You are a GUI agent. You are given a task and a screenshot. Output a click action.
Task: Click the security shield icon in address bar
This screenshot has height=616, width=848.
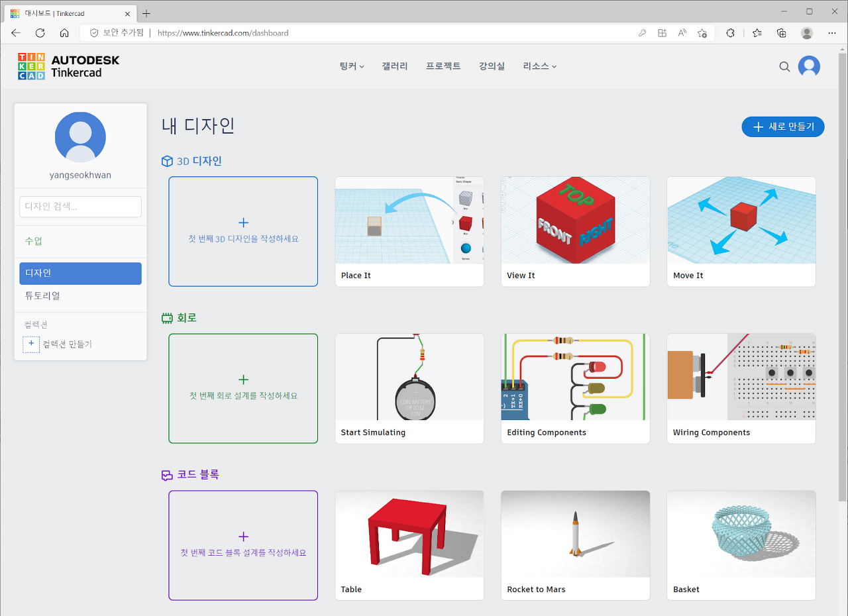pos(94,32)
